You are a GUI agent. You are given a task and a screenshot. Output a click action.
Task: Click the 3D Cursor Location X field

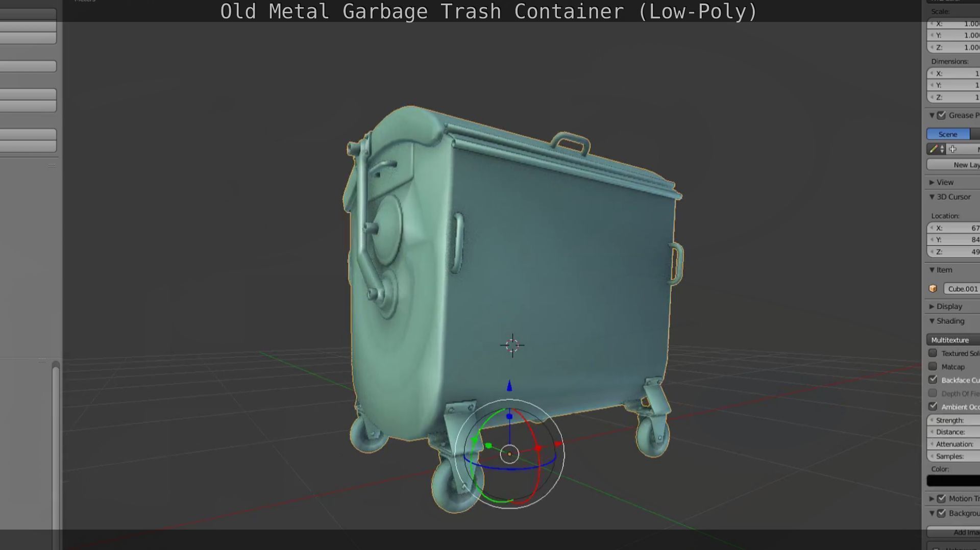pyautogui.click(x=953, y=228)
